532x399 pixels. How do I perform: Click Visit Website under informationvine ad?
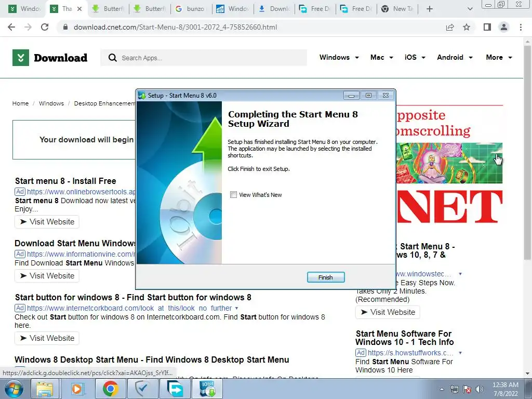(x=47, y=275)
